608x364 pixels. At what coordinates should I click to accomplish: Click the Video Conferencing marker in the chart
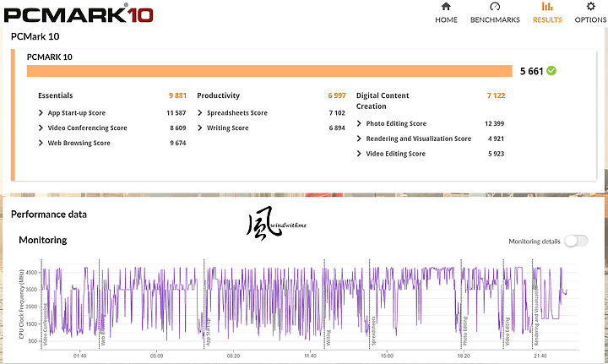[46, 324]
